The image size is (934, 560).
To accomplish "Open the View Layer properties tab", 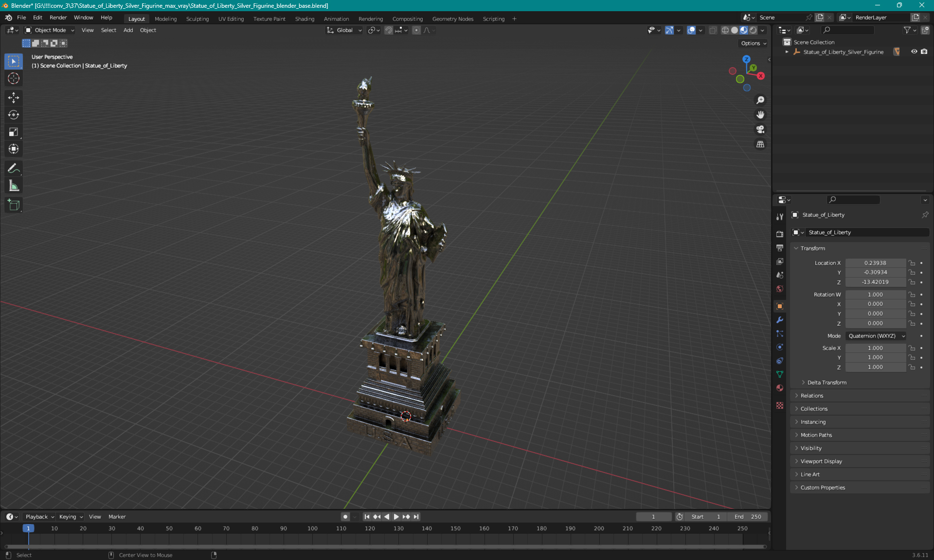I will point(780,261).
